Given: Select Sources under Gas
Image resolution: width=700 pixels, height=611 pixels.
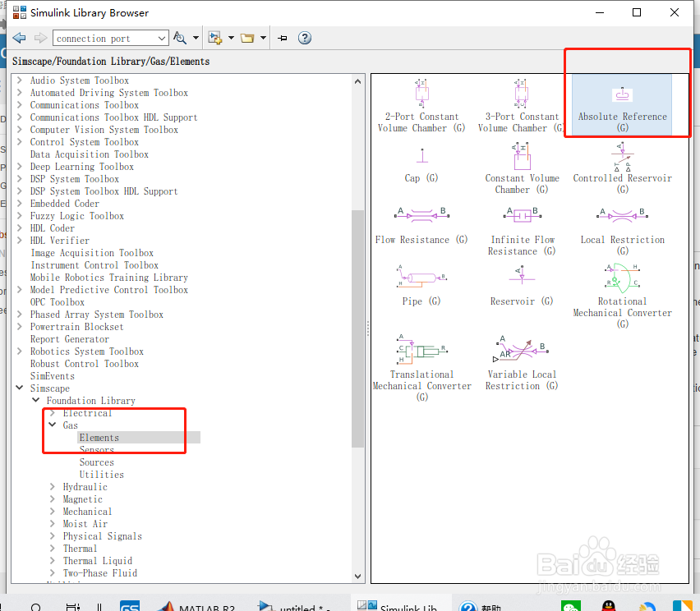Looking at the screenshot, I should [97, 462].
